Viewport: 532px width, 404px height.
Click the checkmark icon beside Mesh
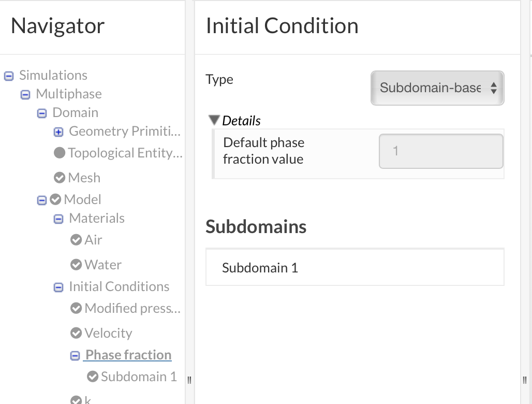[60, 178]
